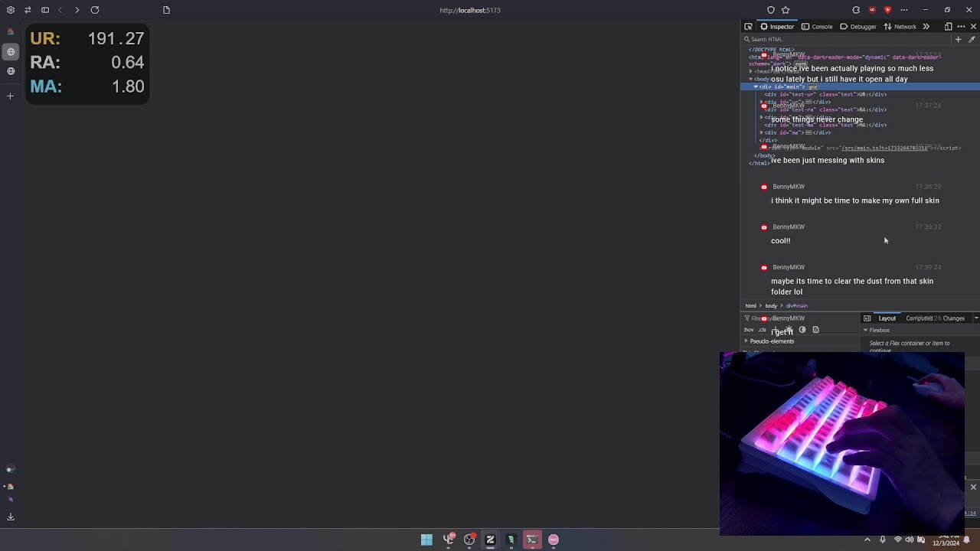Toggle print media simulation icon

pos(815,330)
